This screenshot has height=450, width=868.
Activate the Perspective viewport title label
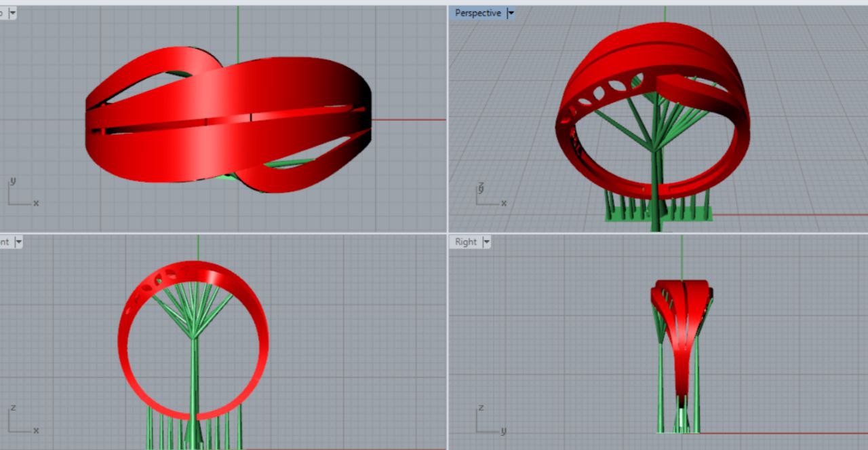477,13
